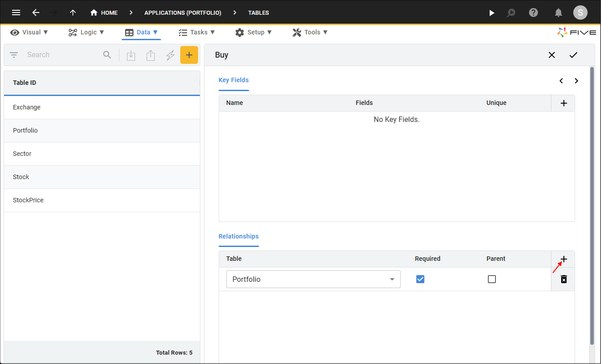Screen dimensions: 601x364
Task: Open the Logic menu
Action: [x=86, y=32]
